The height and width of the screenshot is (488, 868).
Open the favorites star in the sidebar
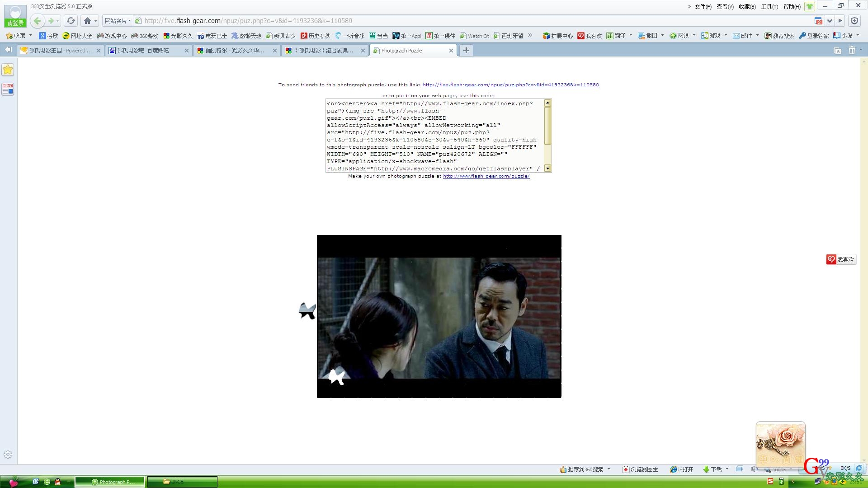click(x=8, y=70)
